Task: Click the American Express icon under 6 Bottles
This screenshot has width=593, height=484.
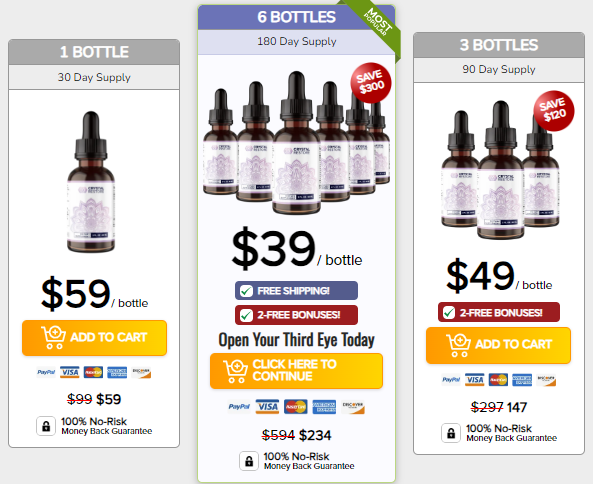Action: pyautogui.click(x=324, y=407)
